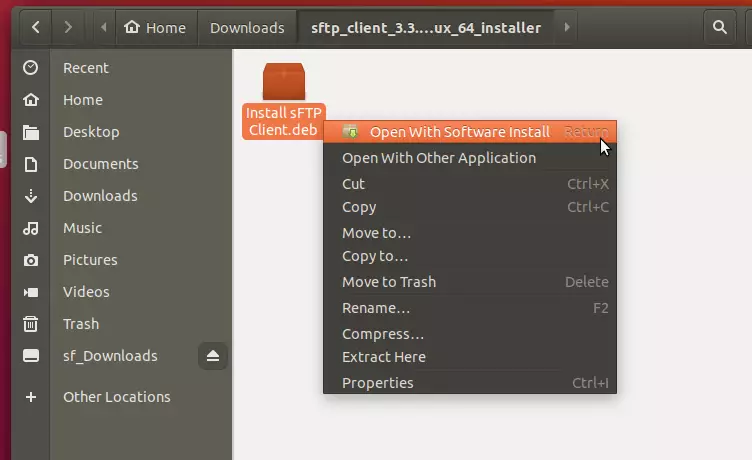This screenshot has width=752, height=460.
Task: Click the Videos camcorder icon in sidebar
Action: [x=31, y=292]
